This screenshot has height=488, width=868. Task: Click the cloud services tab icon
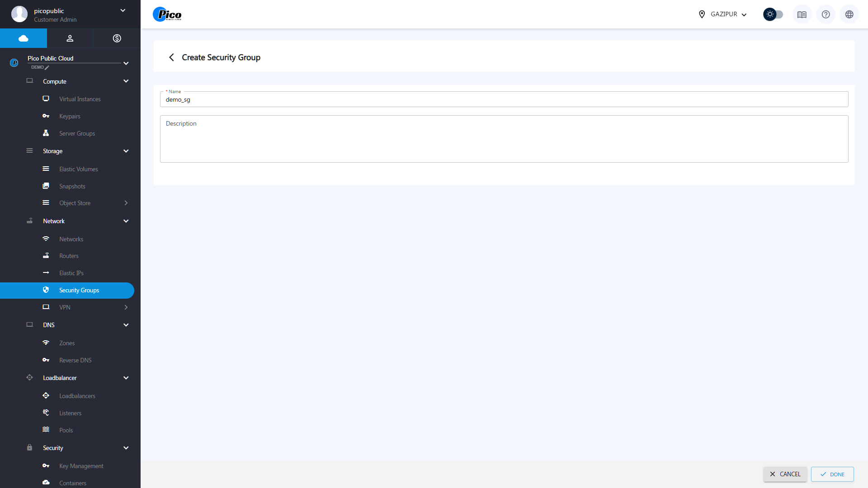[x=24, y=38]
